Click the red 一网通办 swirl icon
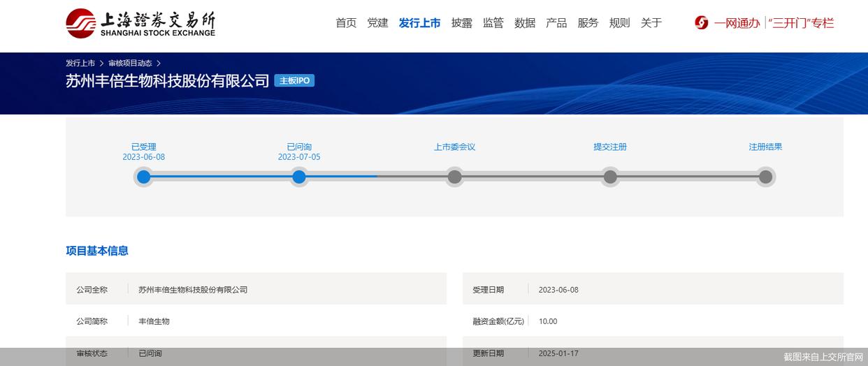Screen dimensions: 868x366 pyautogui.click(x=702, y=23)
